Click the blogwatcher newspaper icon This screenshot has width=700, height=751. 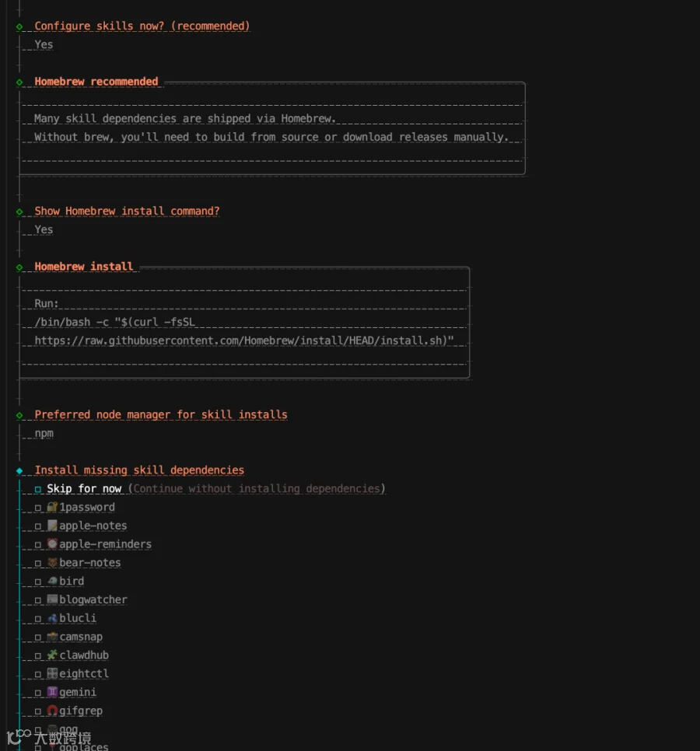tap(52, 599)
